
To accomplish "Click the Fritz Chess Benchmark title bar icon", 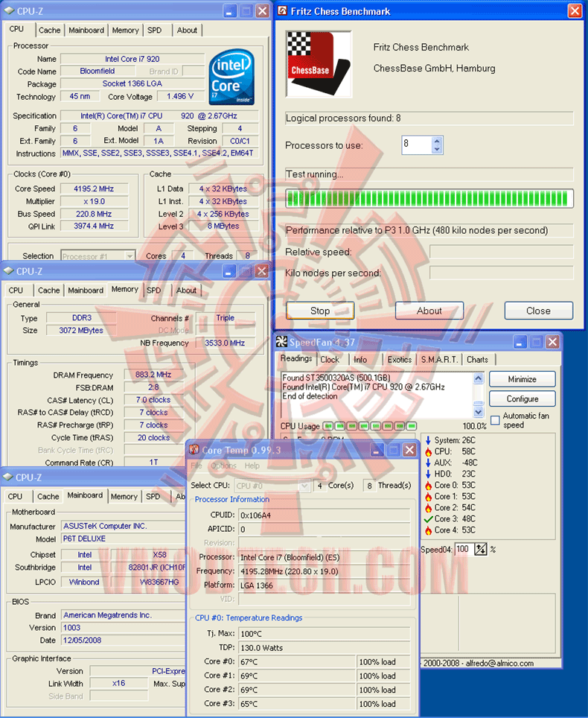I will point(283,10).
